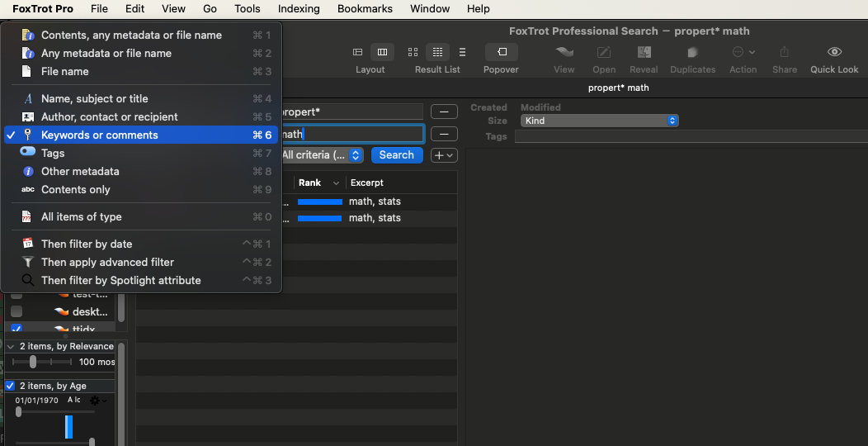Image resolution: width=868 pixels, height=446 pixels.
Task: Click the Duplicates toolbar icon
Action: coord(692,52)
